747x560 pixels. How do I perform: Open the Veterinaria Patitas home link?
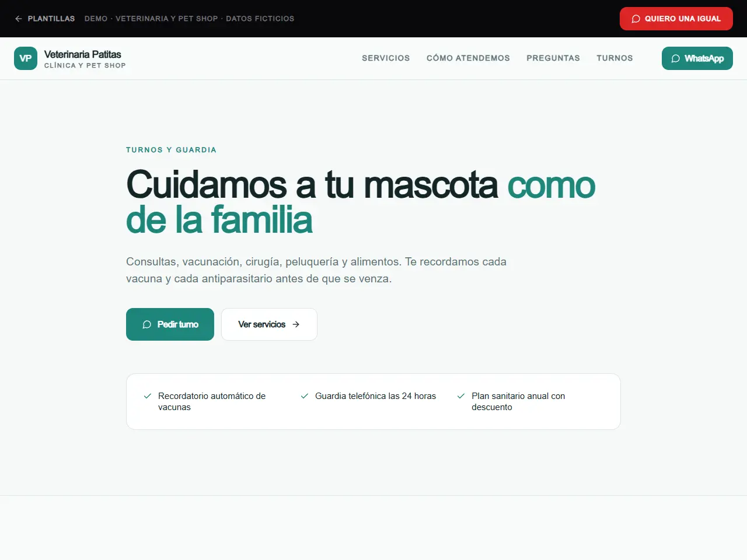pos(70,58)
